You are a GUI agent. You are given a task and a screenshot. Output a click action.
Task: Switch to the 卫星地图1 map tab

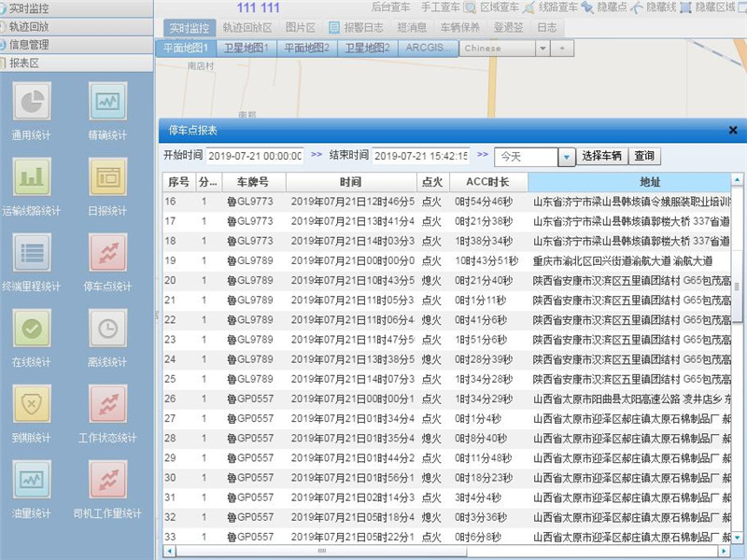[247, 48]
